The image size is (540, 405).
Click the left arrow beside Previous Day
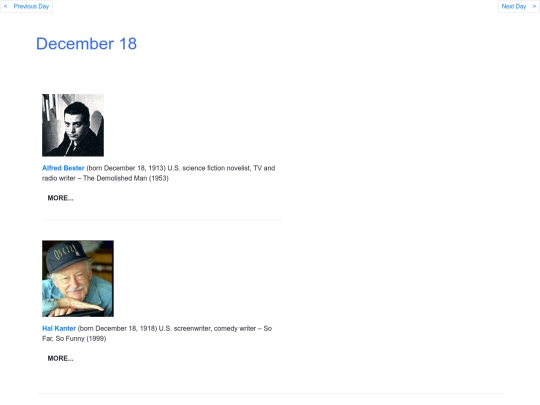pyautogui.click(x=6, y=6)
